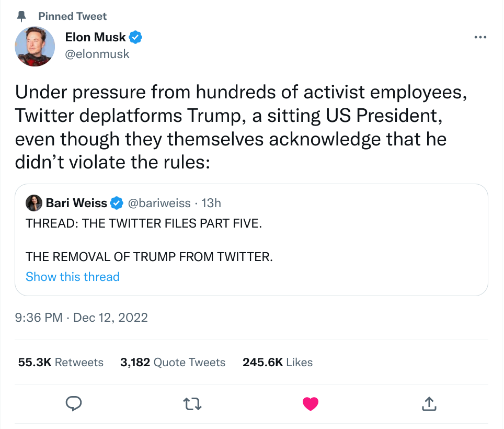This screenshot has height=429, width=504.
Task: Click the blue verified badge beside Elon Musk
Action: (x=136, y=37)
